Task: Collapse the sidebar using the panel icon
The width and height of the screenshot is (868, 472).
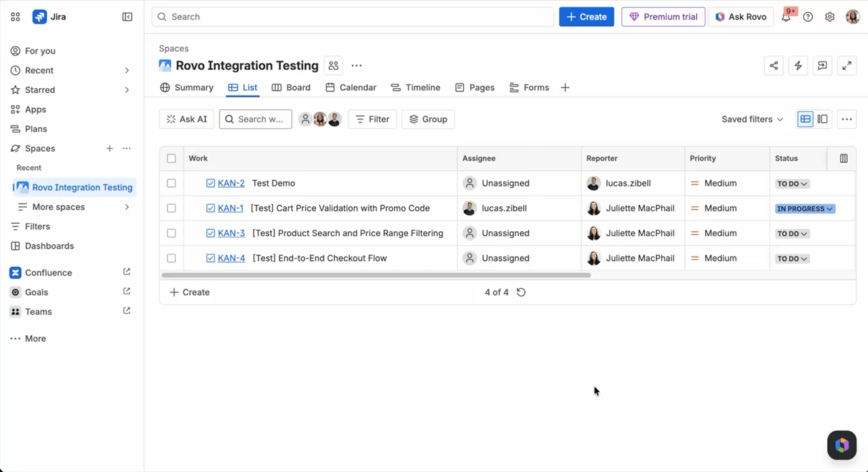Action: pos(127,17)
